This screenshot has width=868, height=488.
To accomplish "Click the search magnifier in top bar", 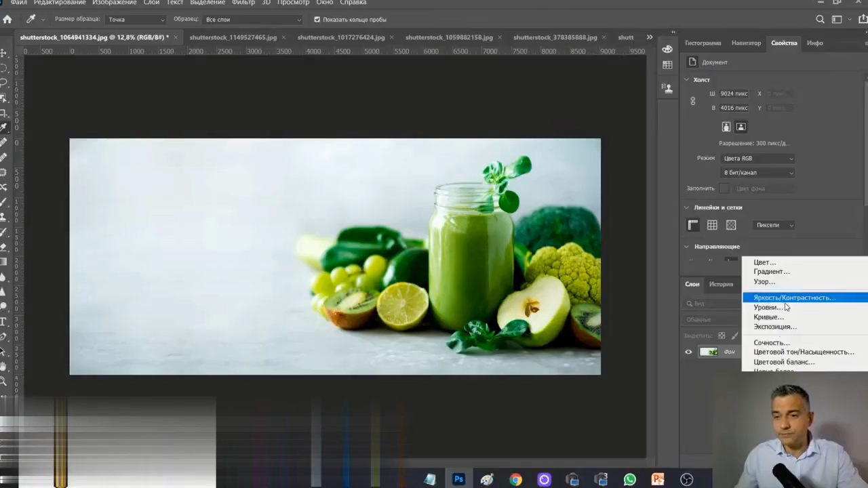I will [x=821, y=20].
